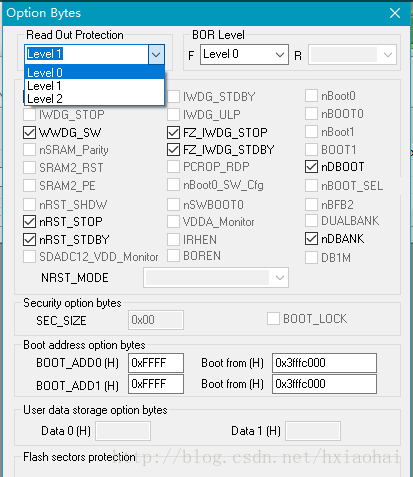Toggle the FZ_IWDG_STDBY checkbox
413x477 pixels.
[173, 150]
